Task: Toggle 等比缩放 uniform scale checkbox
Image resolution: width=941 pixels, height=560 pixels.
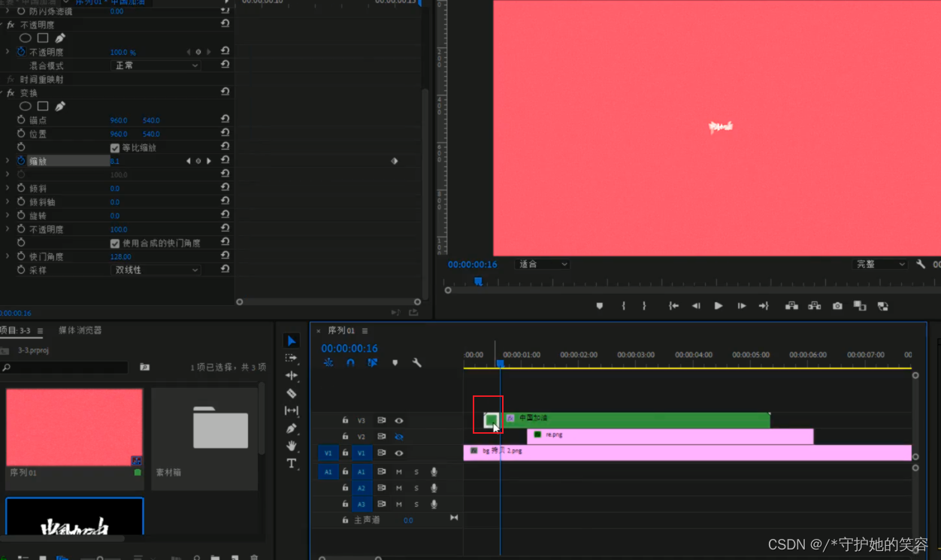Action: click(115, 147)
